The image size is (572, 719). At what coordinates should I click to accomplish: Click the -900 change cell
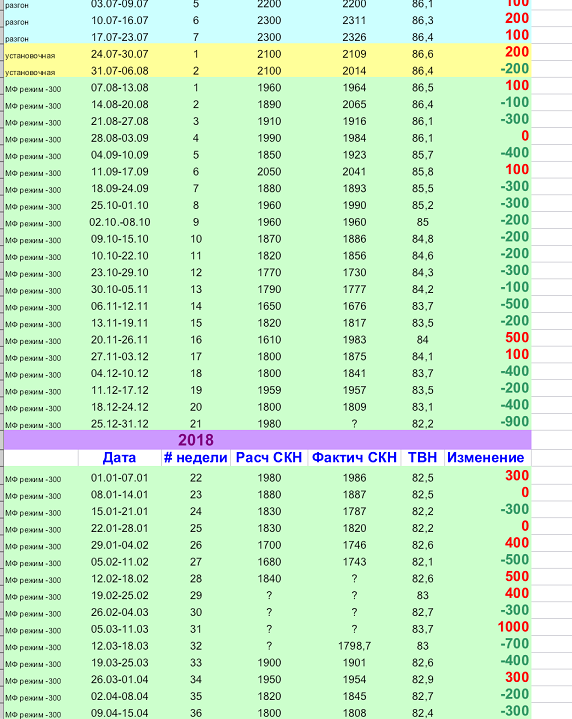click(x=515, y=422)
